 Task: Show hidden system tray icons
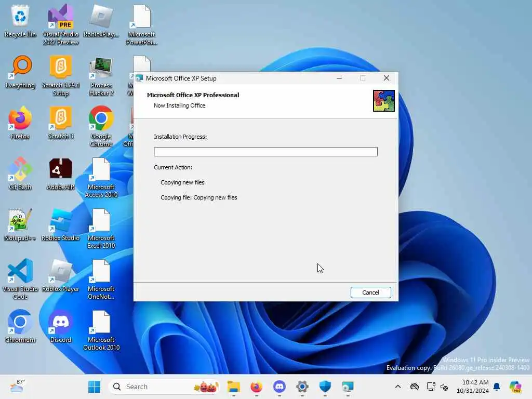(397, 387)
